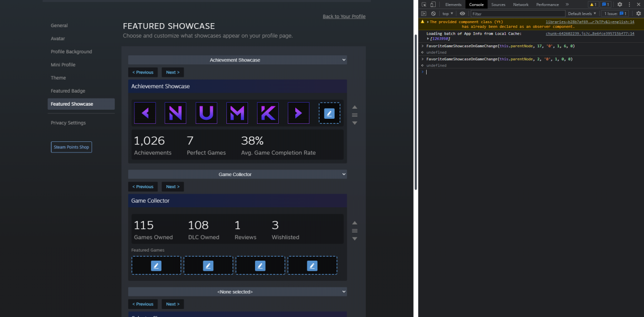Image resolution: width=644 pixels, height=317 pixels.
Task: Click the purple N achievement icon
Action: coord(176,113)
